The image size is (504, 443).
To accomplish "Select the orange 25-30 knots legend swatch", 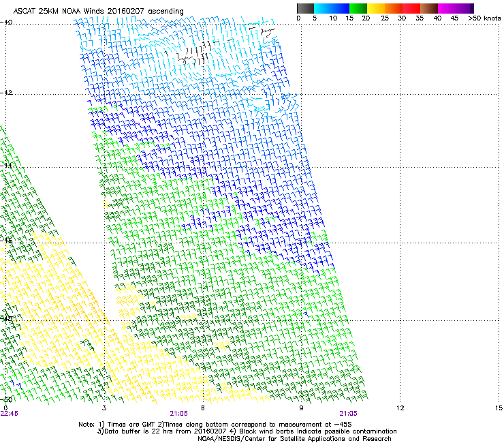I will click(394, 8).
